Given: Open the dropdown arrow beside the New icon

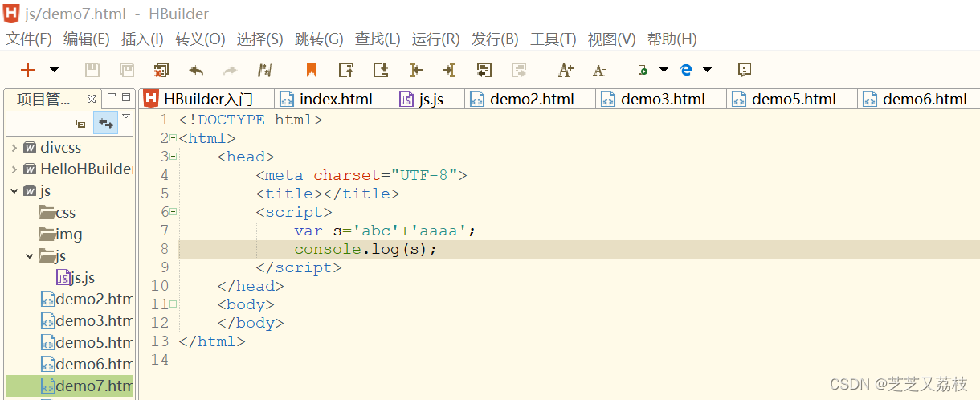Looking at the screenshot, I should (54, 70).
